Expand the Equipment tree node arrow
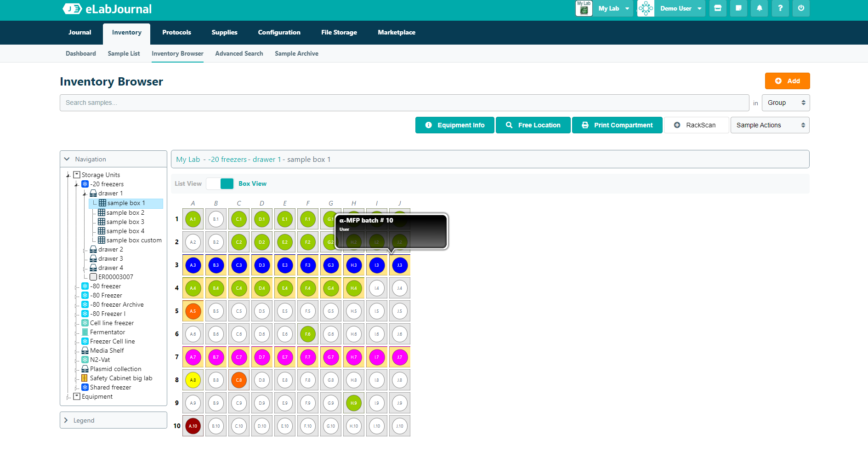868x452 pixels. click(68, 397)
